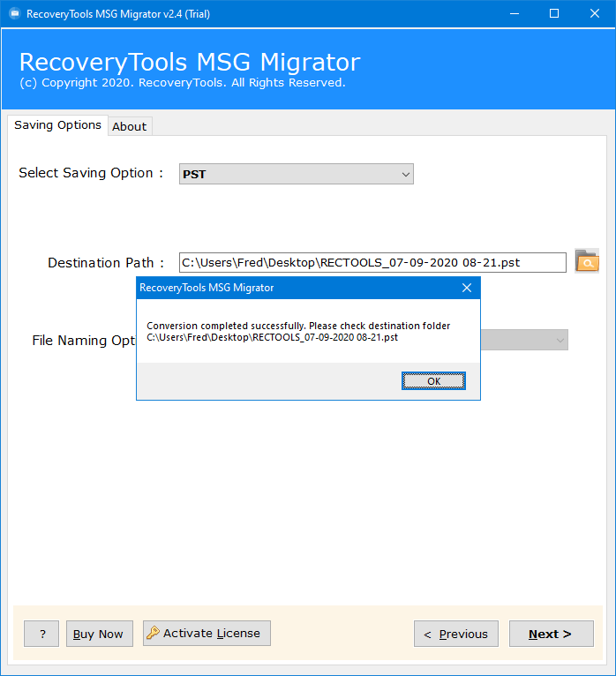The height and width of the screenshot is (676, 616).
Task: Close the conversion completed dialog with X
Action: 467,288
